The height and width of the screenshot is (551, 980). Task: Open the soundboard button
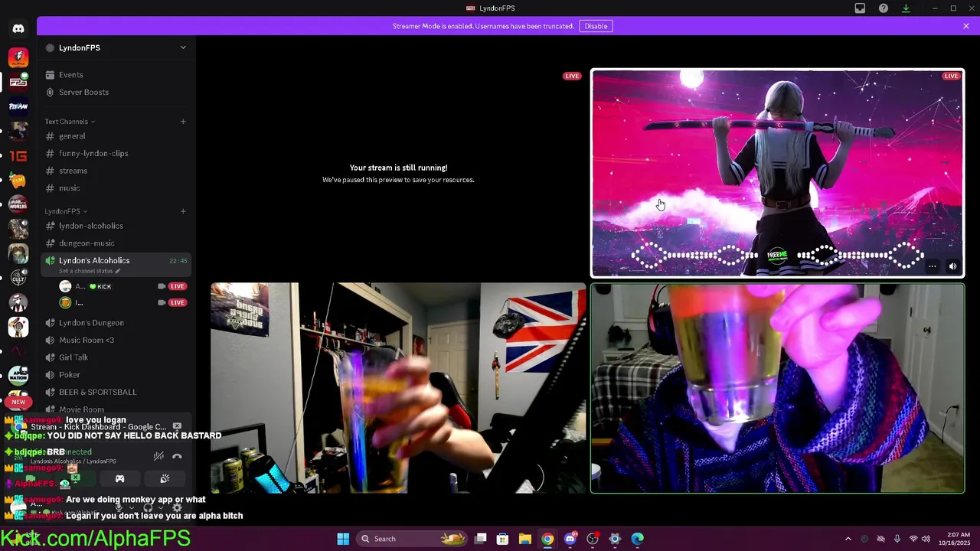tap(165, 479)
